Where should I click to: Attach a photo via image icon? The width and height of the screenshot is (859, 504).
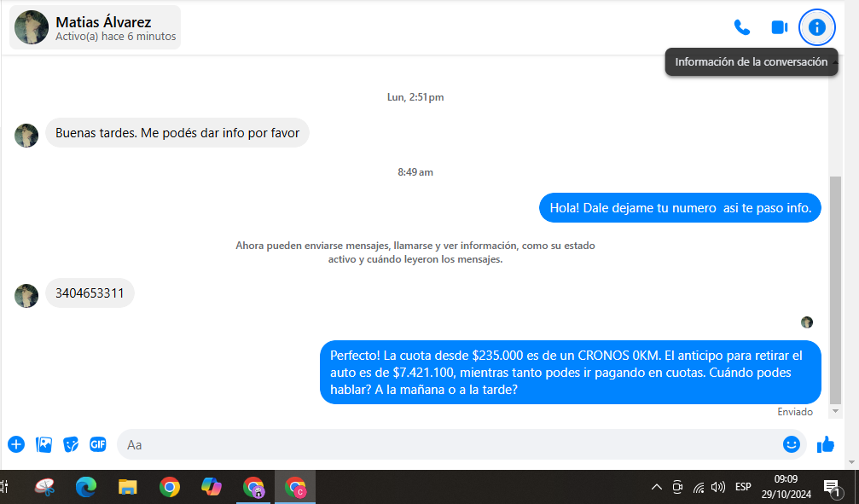coord(44,444)
